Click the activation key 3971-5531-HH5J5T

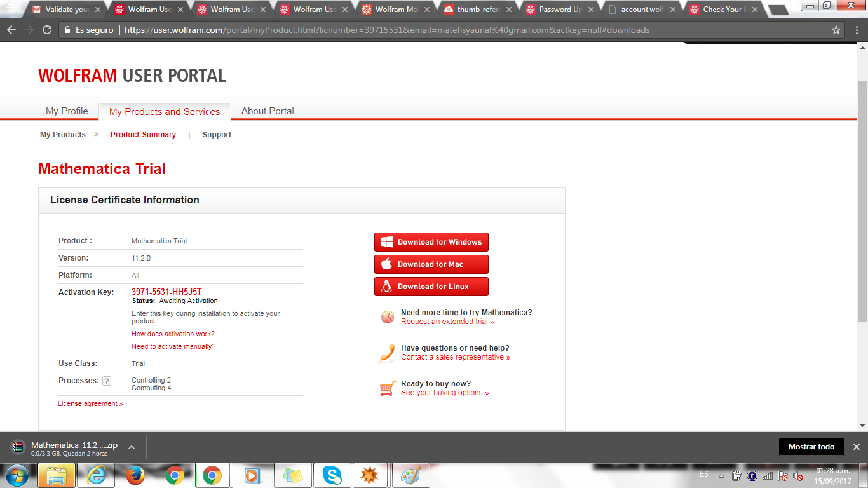tap(166, 292)
